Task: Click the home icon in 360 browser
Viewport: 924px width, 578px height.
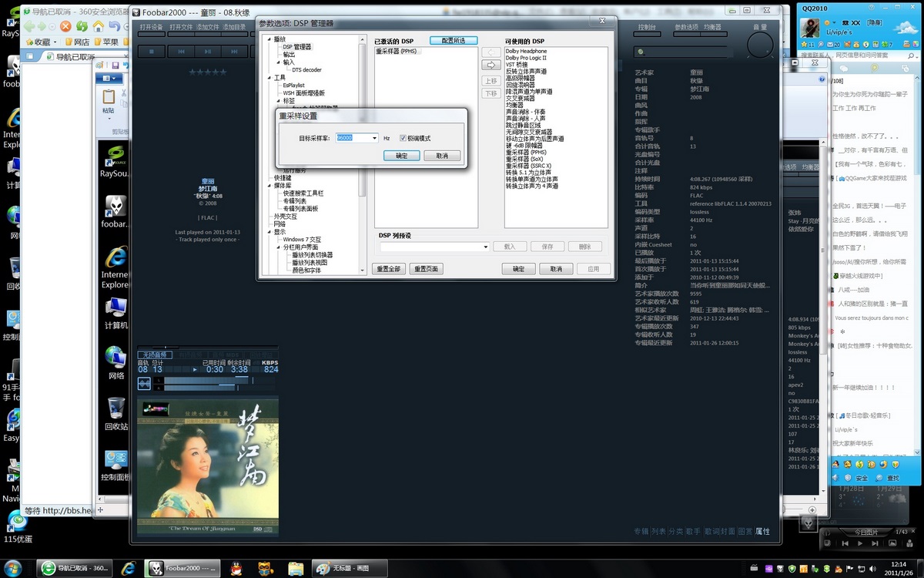Action: tap(99, 26)
